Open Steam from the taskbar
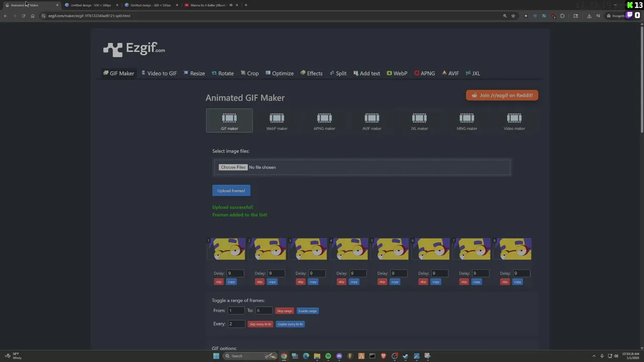The image size is (644, 362). pyautogui.click(x=406, y=356)
